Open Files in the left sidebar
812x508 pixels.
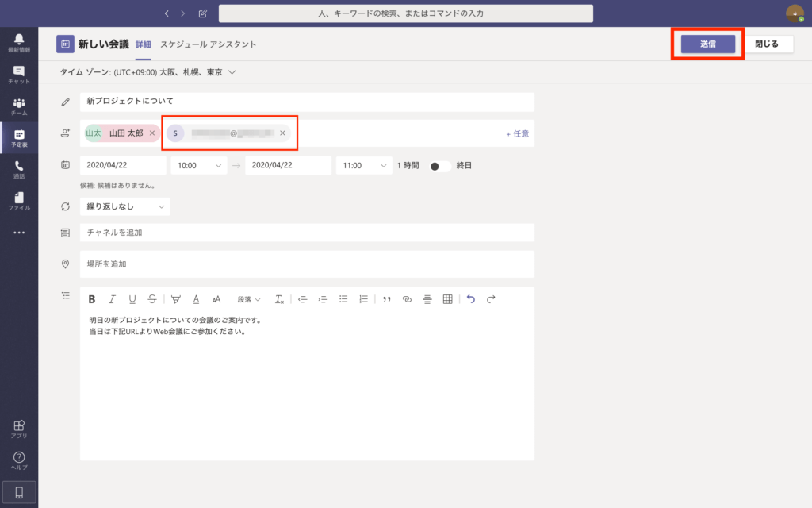point(19,202)
